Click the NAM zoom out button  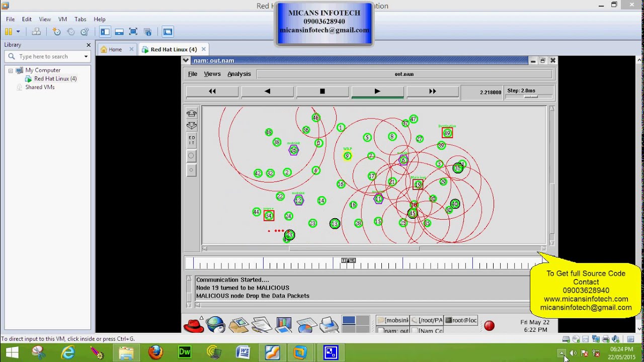pyautogui.click(x=192, y=126)
